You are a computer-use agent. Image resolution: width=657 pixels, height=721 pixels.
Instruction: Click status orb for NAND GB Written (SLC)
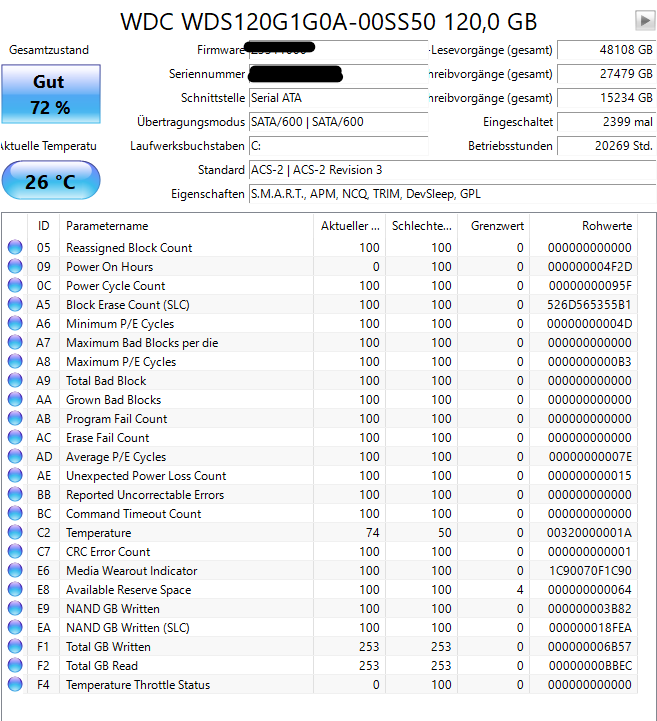(x=15, y=628)
